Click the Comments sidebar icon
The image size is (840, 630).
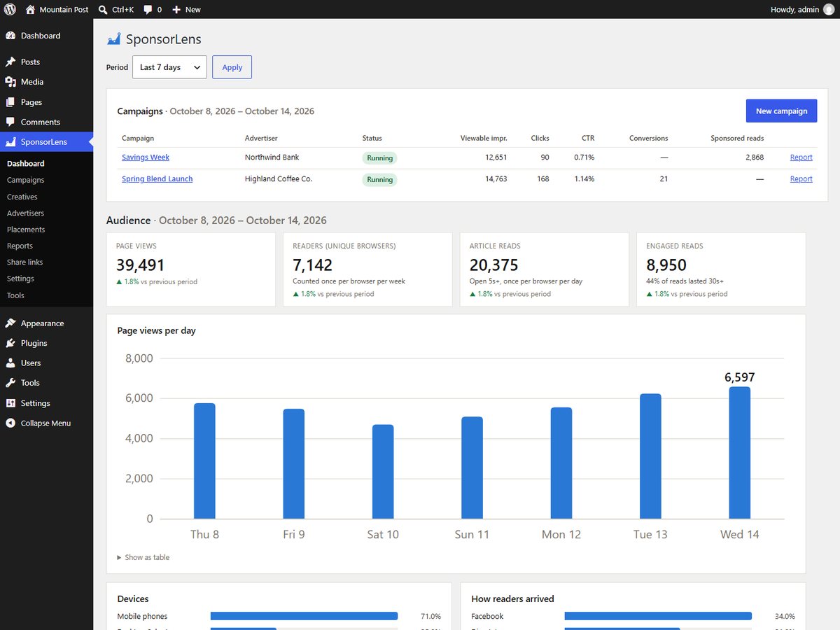[x=10, y=122]
